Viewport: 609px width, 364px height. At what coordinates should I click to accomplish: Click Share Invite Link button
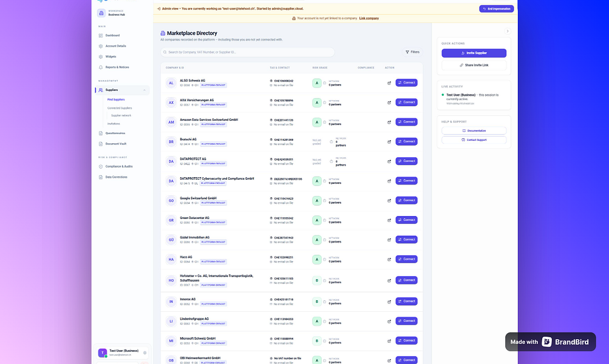pyautogui.click(x=474, y=65)
